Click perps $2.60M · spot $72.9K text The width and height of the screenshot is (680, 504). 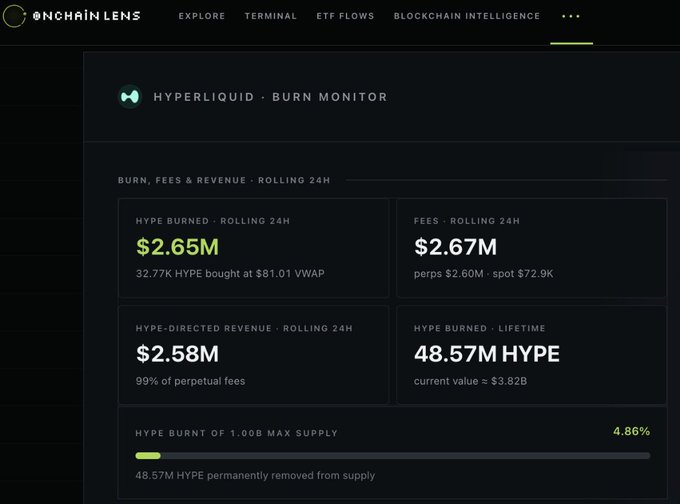click(x=484, y=274)
